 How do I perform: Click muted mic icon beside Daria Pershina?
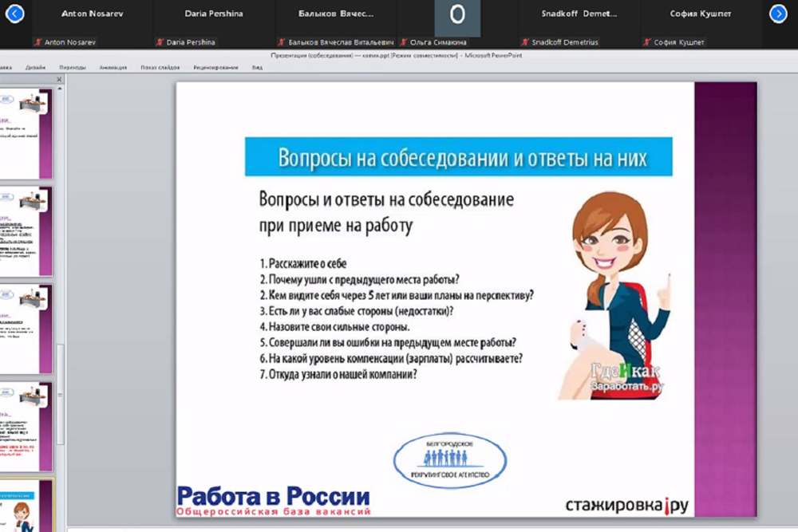[160, 42]
